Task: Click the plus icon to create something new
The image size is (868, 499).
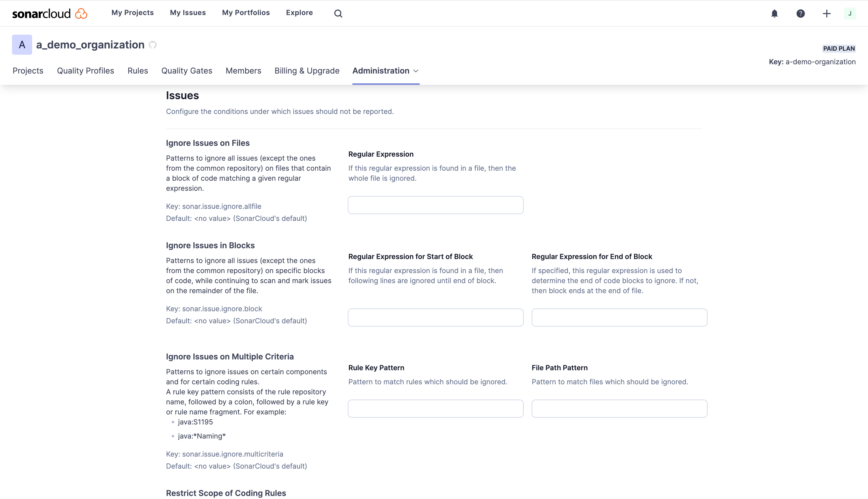Action: [827, 13]
